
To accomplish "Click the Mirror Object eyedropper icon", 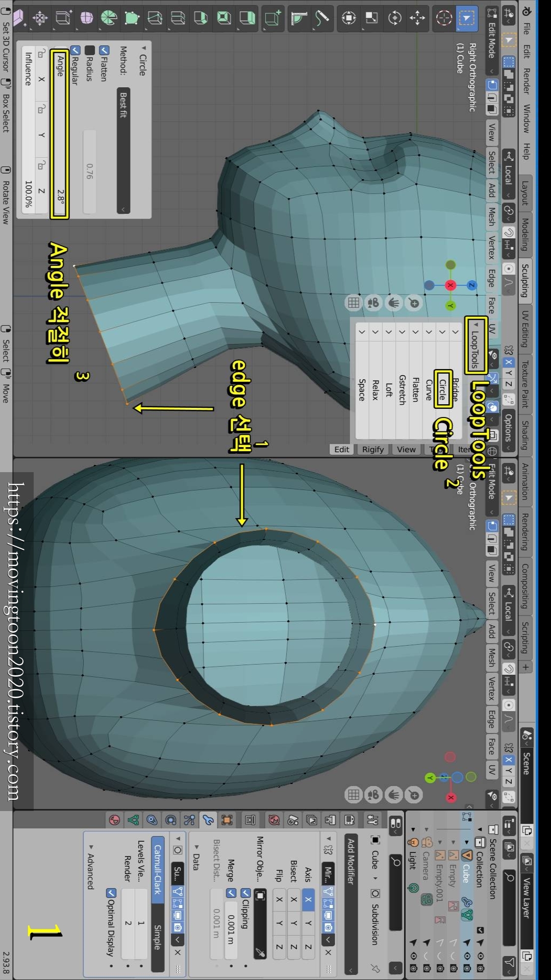I will pyautogui.click(x=260, y=952).
